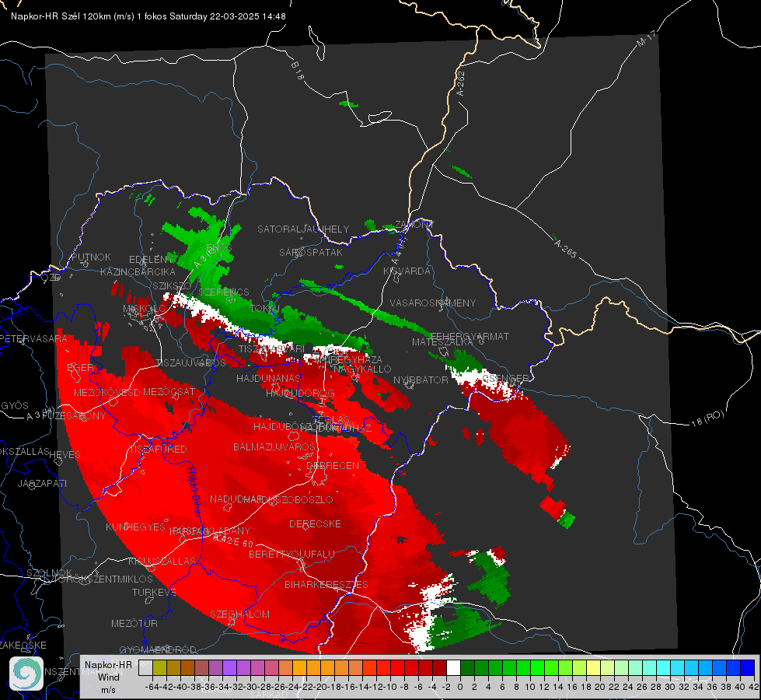The height and width of the screenshot is (700, 761).
Task: Click the swirl logo icon at bottom-left
Action: coord(26,674)
